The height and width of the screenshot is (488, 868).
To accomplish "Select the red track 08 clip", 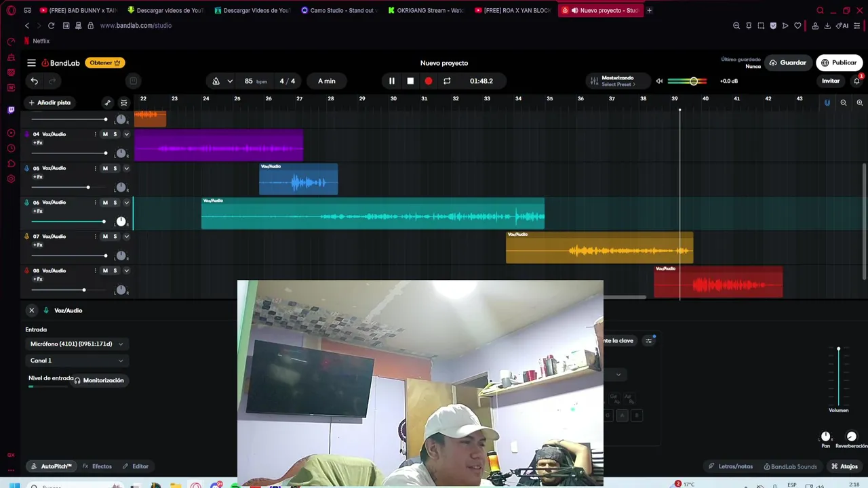I will [x=718, y=282].
